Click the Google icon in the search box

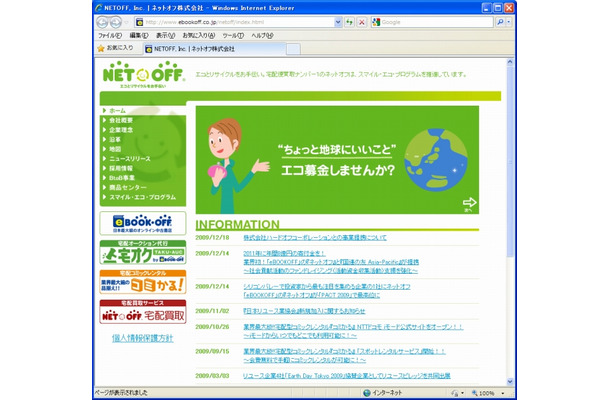376,22
